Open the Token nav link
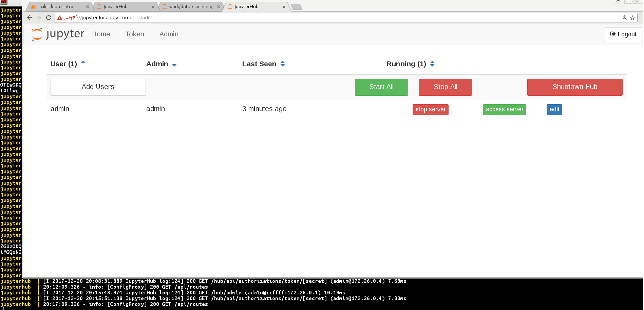This screenshot has height=310, width=644. pos(135,34)
